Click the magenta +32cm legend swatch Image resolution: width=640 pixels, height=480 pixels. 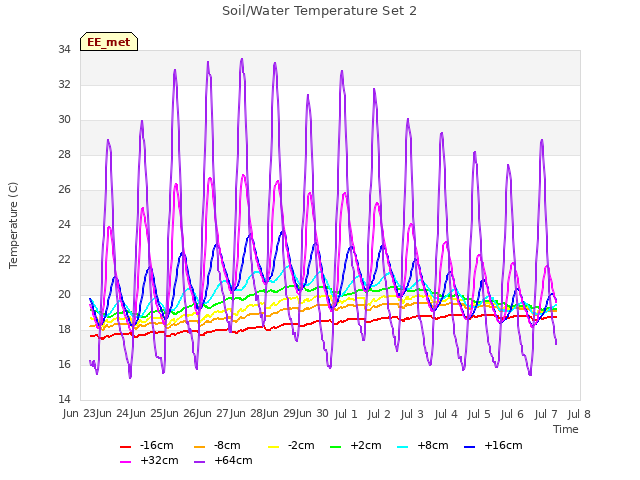point(126,462)
